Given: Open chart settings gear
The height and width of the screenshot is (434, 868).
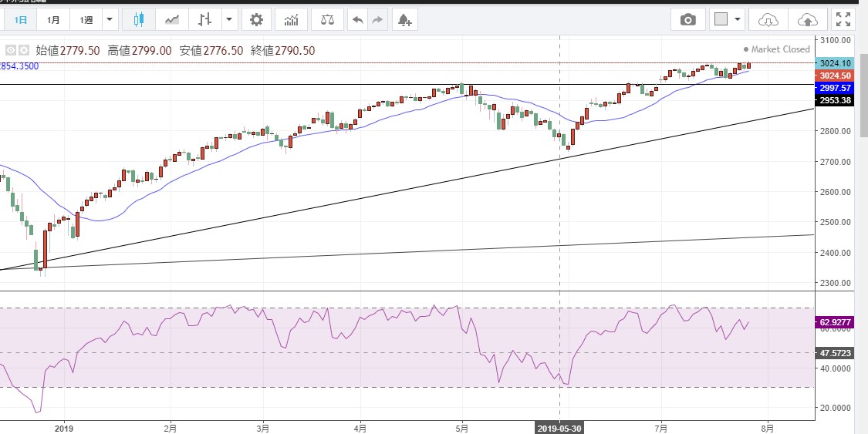Looking at the screenshot, I should (256, 20).
